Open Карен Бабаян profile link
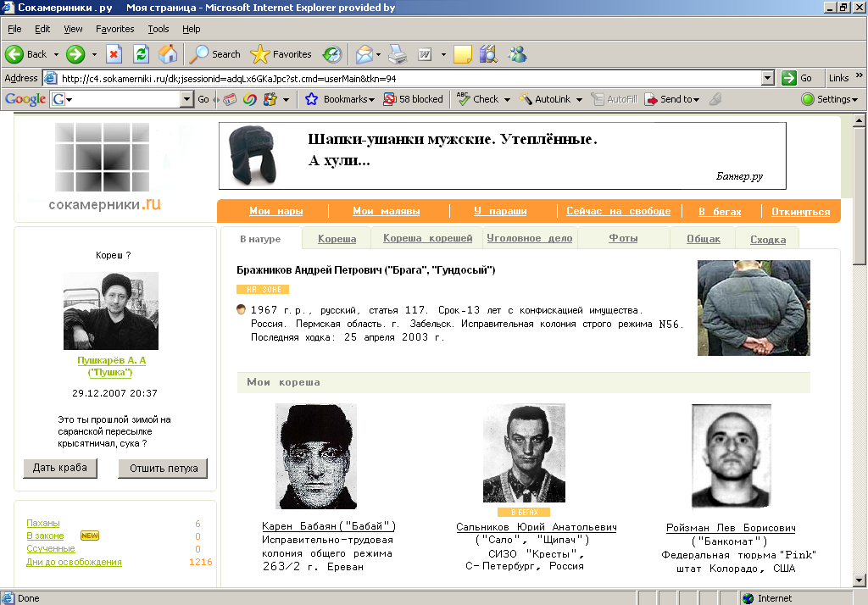 329,526
